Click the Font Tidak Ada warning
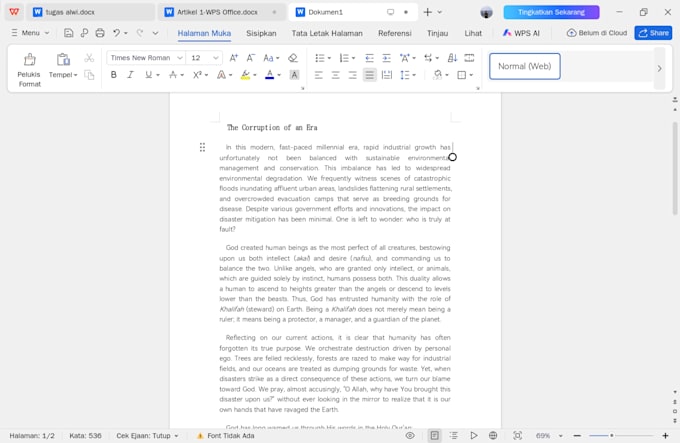This screenshot has width=680, height=443. tap(226, 436)
